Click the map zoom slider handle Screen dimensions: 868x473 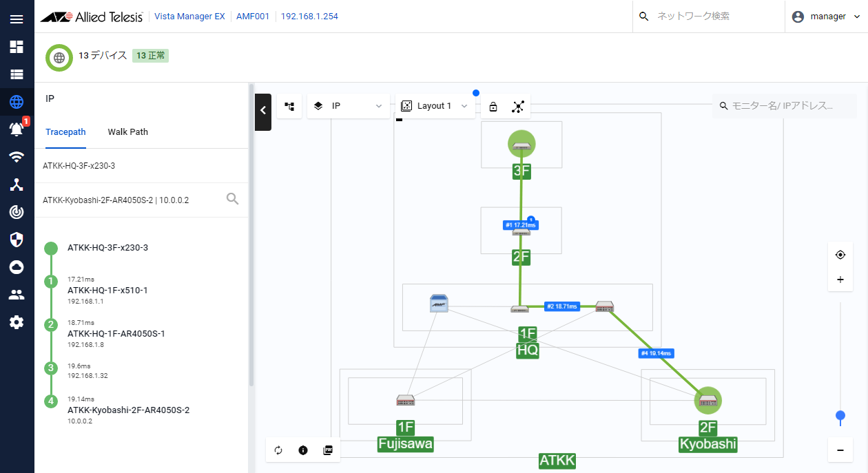840,415
